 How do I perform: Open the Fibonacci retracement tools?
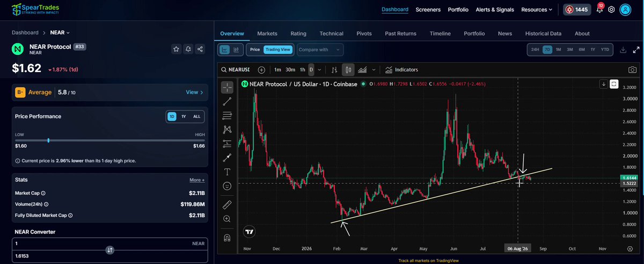coord(228,115)
